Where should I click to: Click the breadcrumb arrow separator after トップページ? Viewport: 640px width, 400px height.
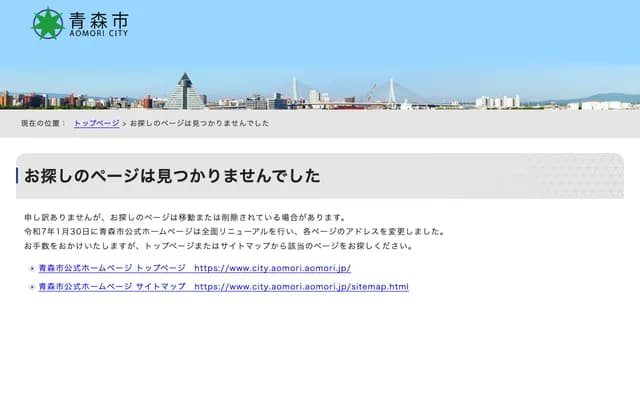(x=124, y=123)
